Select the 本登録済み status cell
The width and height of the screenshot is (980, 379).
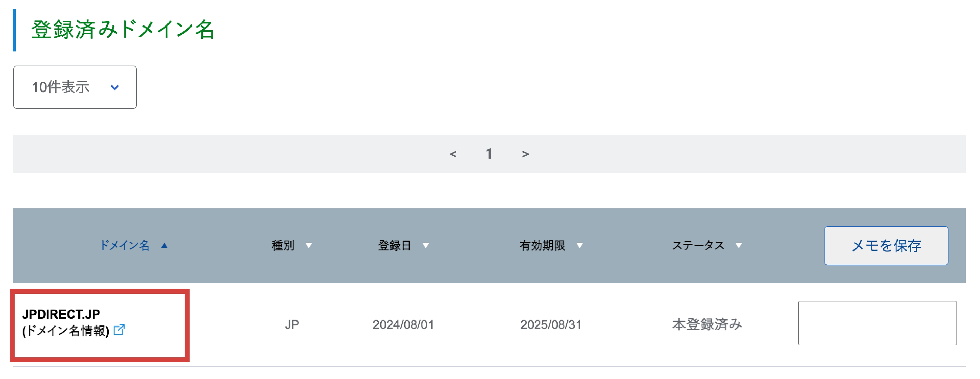pos(707,325)
